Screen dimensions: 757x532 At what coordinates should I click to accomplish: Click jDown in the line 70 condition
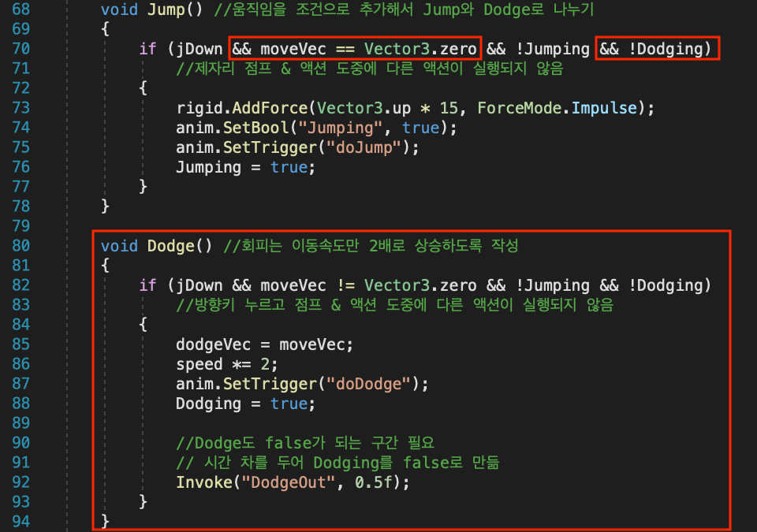199,49
